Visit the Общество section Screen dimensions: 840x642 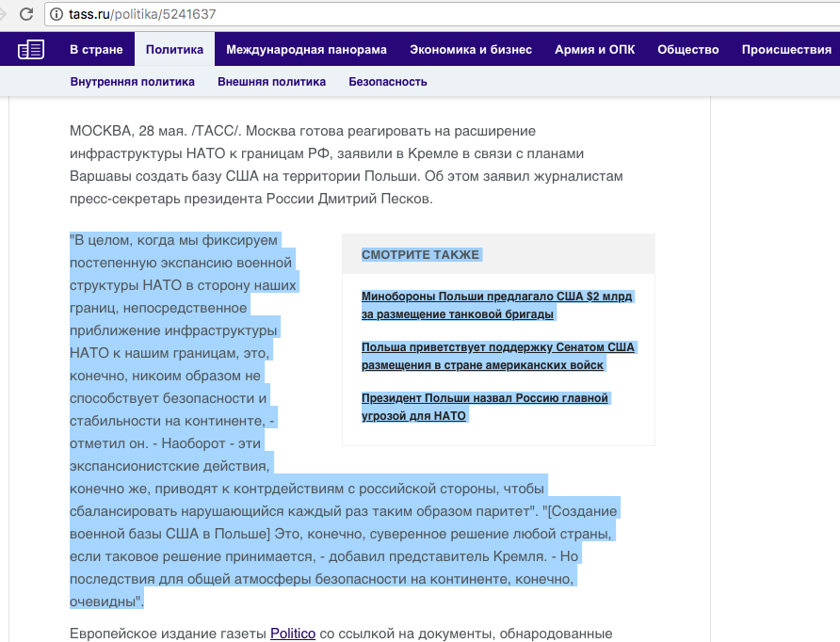(x=687, y=49)
